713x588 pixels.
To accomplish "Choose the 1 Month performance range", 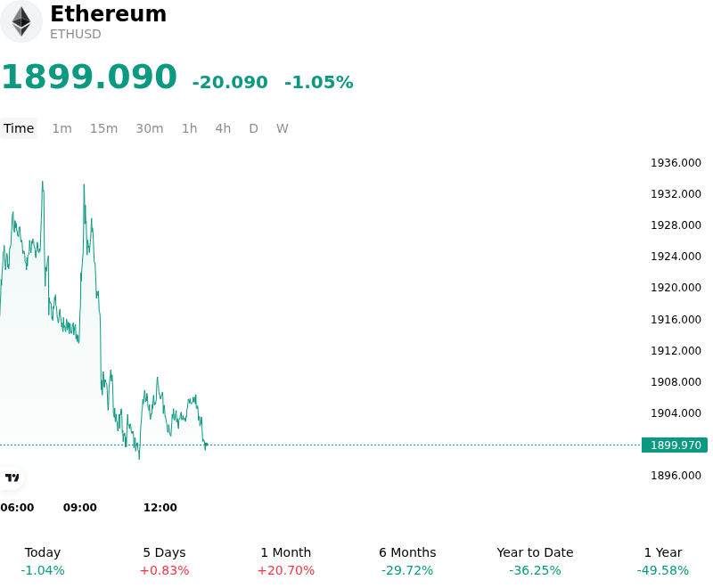I will coord(285,561).
